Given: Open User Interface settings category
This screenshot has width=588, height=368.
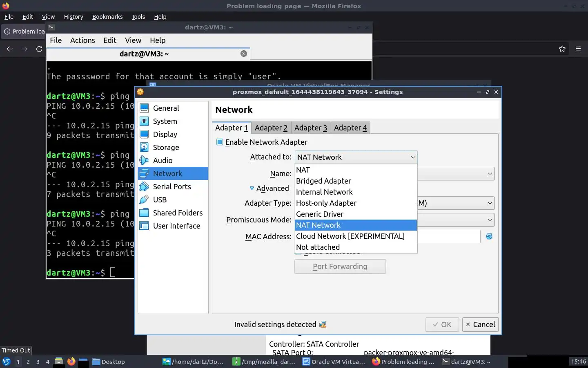Looking at the screenshot, I should pyautogui.click(x=173, y=226).
